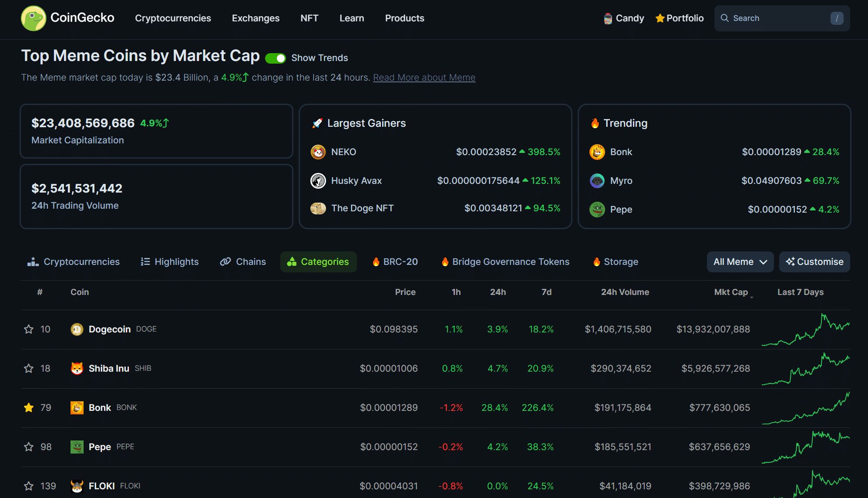Click the Customise button
Screen dimensions: 868x498
point(814,262)
